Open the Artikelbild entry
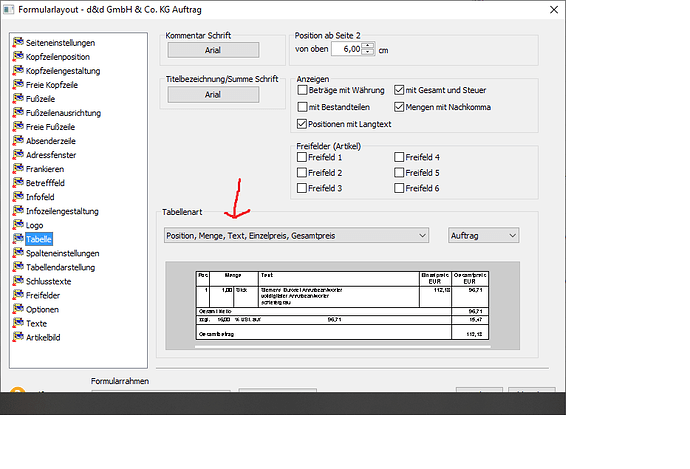 (x=43, y=337)
